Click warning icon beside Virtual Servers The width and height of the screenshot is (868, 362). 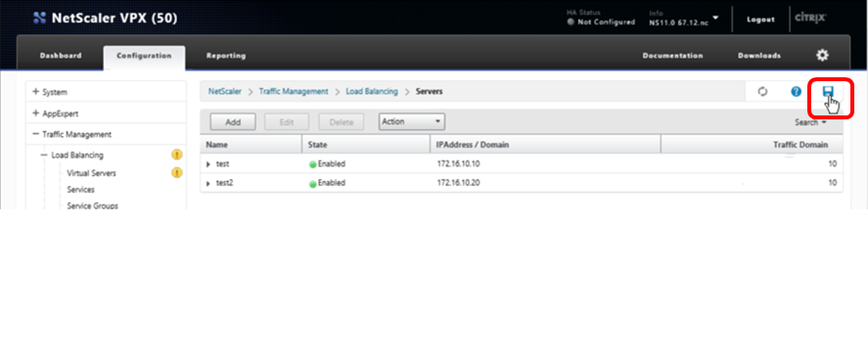point(176,173)
